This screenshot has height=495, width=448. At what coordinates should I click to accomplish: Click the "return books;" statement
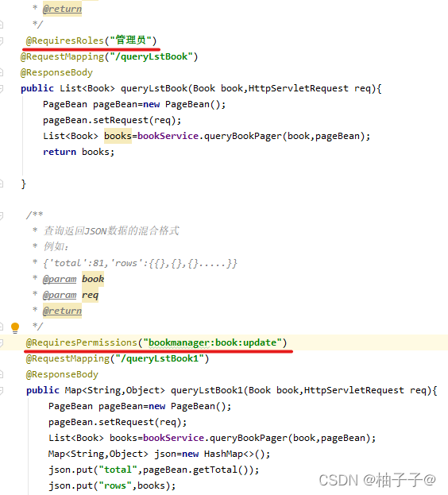(79, 153)
